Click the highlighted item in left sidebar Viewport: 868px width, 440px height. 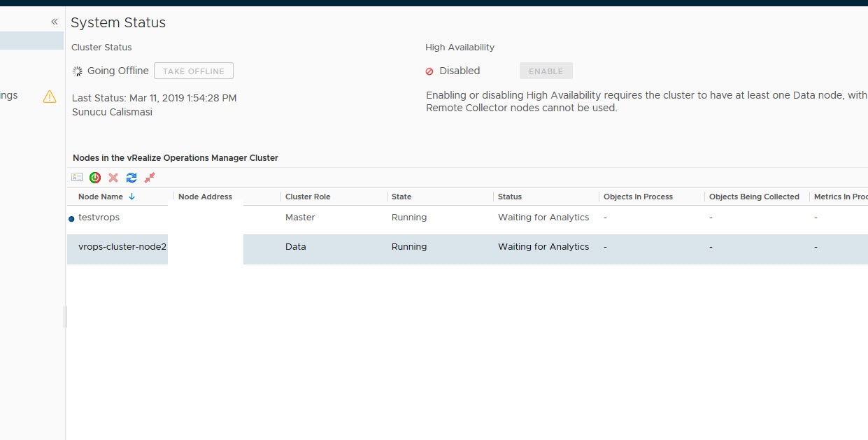(31, 41)
